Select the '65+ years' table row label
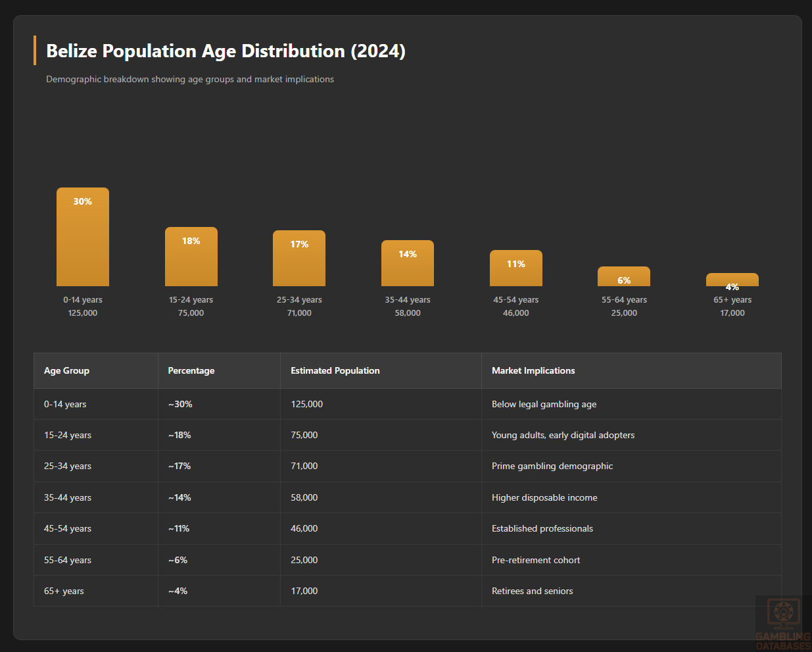 point(64,591)
